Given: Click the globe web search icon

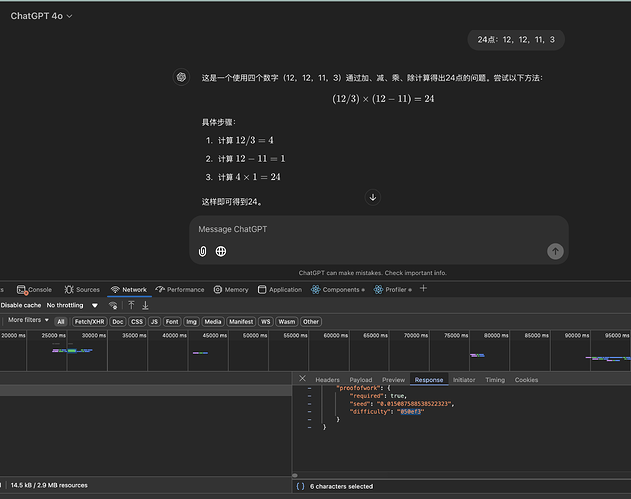Looking at the screenshot, I should coord(221,252).
